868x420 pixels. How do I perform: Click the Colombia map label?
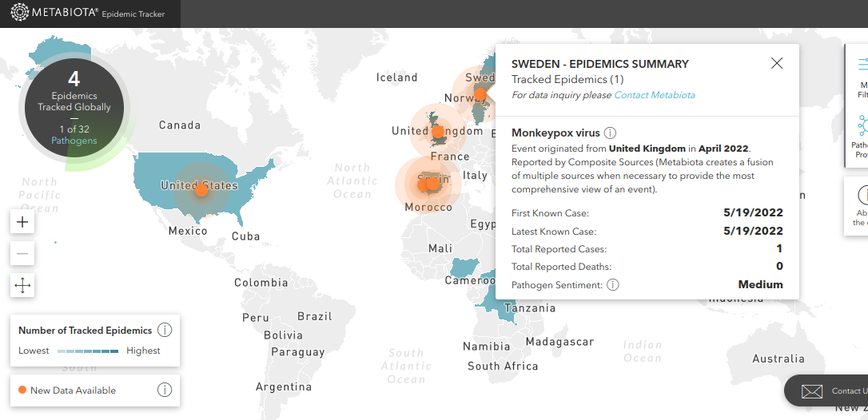(x=261, y=283)
